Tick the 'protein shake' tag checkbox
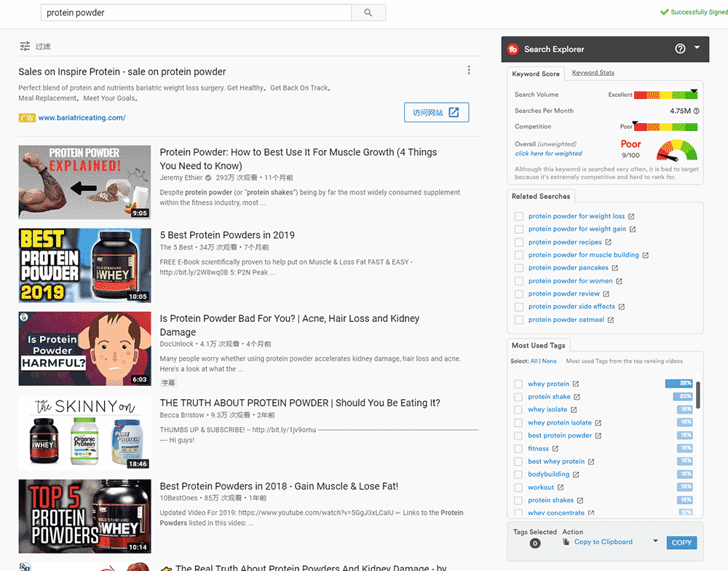The width and height of the screenshot is (728, 571). point(518,397)
